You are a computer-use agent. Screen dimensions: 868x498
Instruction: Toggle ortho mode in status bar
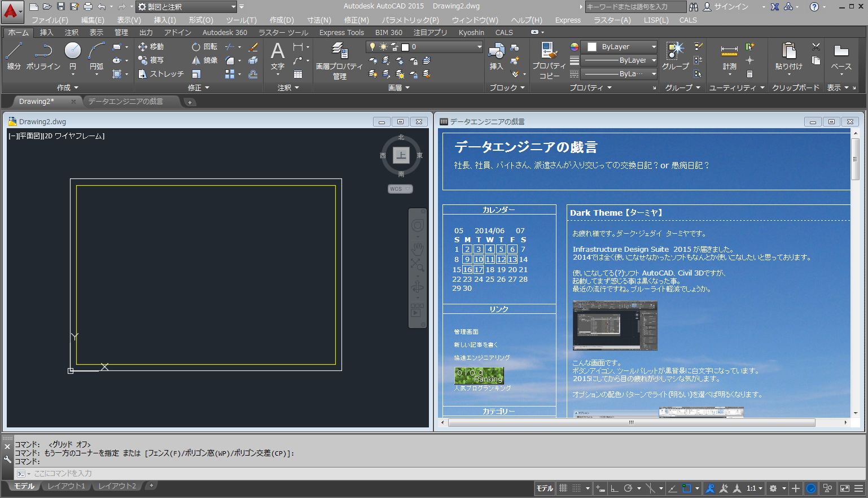(x=613, y=488)
